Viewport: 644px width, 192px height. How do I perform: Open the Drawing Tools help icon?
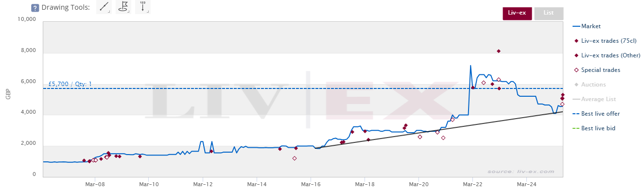35,8
